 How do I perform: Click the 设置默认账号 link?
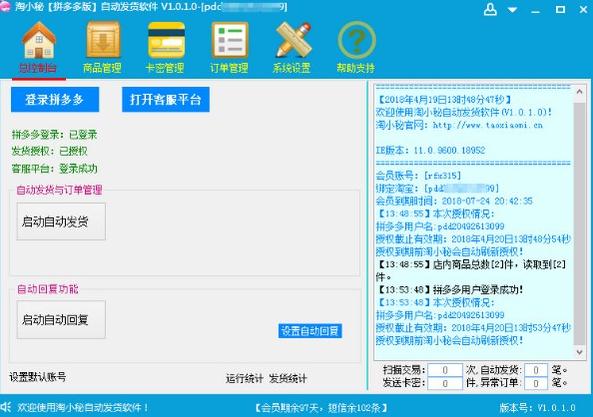point(37,377)
